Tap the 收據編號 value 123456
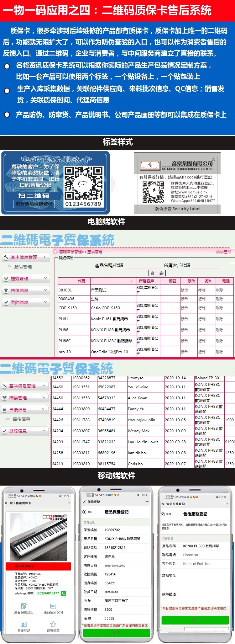The image size is (235, 644). click(110, 574)
